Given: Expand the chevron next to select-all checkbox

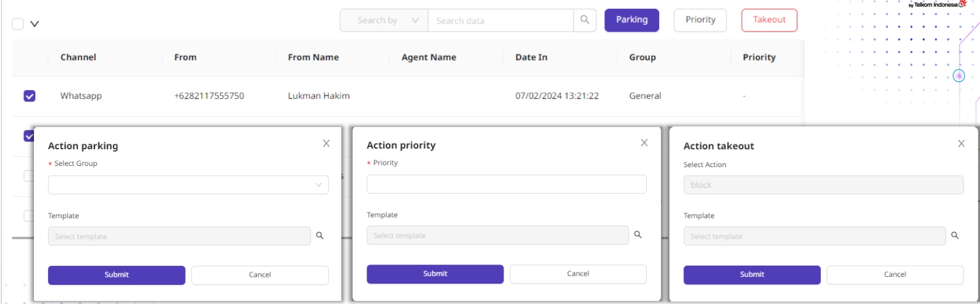Looking at the screenshot, I should [35, 24].
